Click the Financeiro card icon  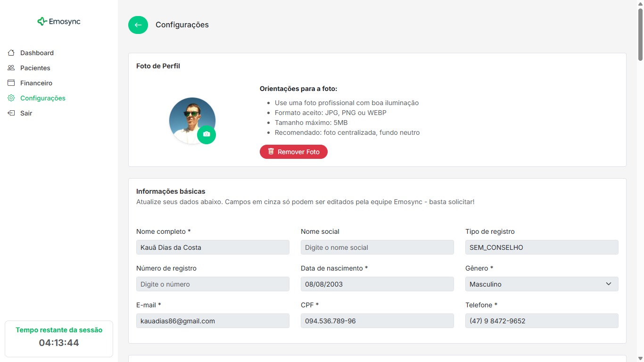pos(11,83)
